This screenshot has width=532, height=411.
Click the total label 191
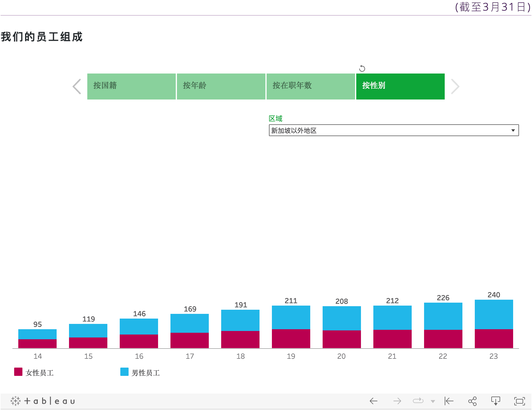[241, 305]
